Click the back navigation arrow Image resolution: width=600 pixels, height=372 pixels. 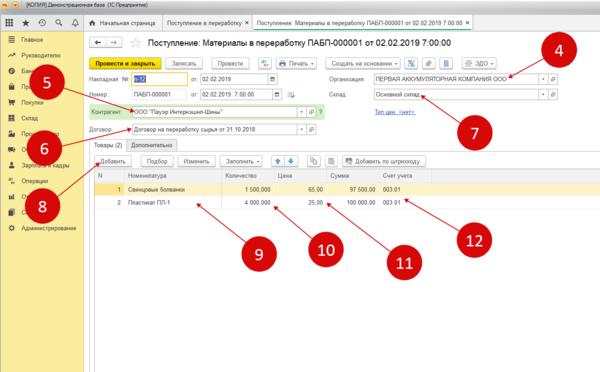click(98, 42)
